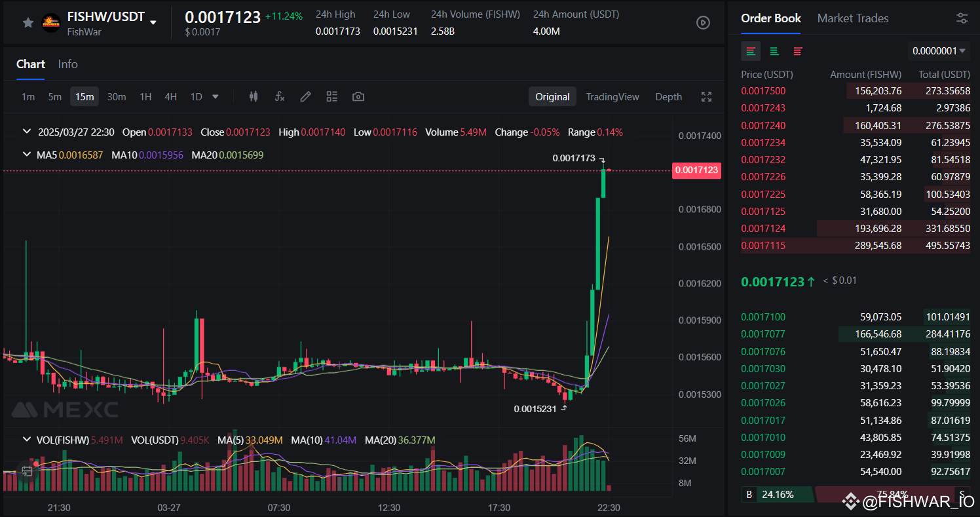Select the 15m timeframe
The width and height of the screenshot is (980, 517).
(85, 96)
